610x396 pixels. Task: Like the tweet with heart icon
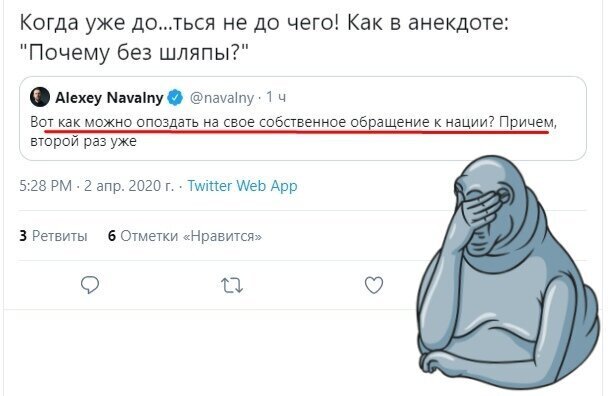374,285
